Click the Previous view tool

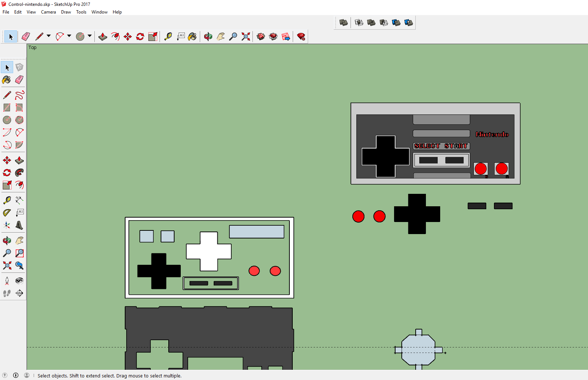(x=19, y=266)
